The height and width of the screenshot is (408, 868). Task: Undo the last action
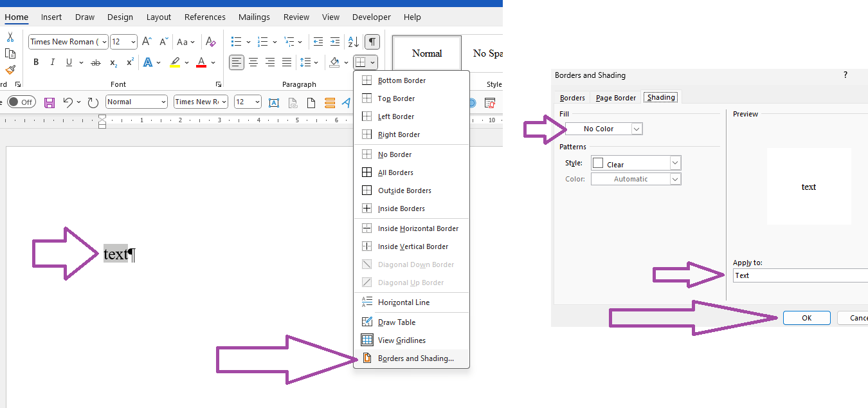(x=68, y=102)
